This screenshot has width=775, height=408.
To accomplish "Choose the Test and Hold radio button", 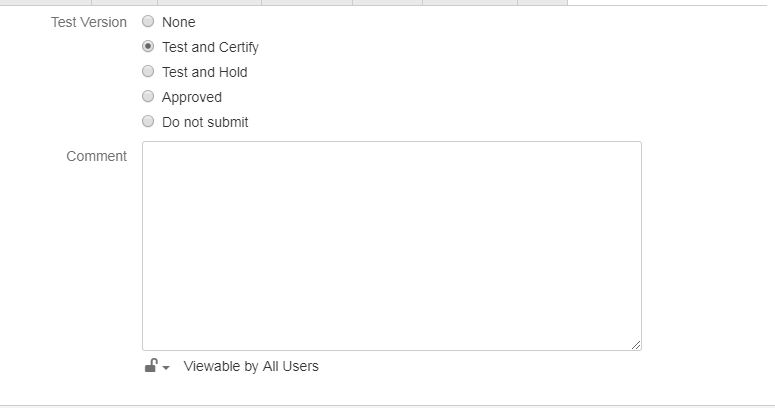I will [x=148, y=71].
